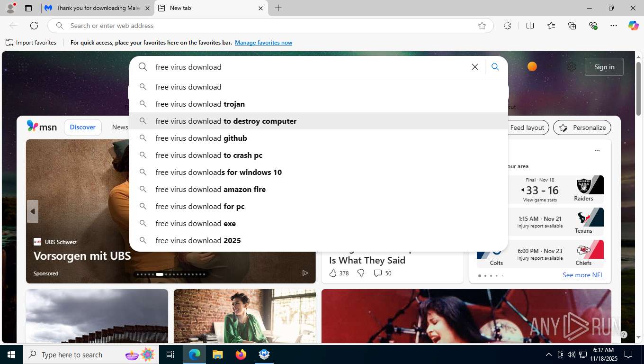644x364 pixels.
Task: Select suggestion 'to crash pc'
Action: pyautogui.click(x=319, y=155)
